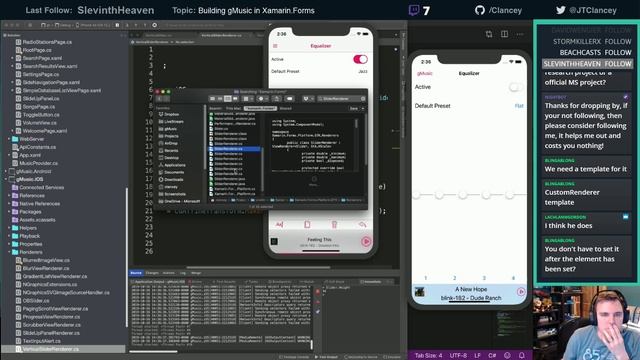Click Finder search field
Image resolution: width=640 pixels, height=360 pixels.
[x=341, y=99]
